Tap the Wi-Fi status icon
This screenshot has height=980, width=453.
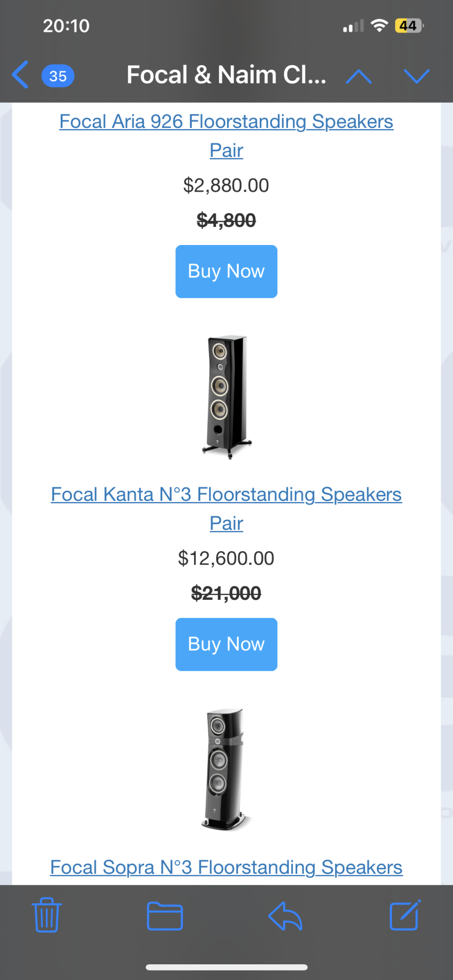coord(379,25)
